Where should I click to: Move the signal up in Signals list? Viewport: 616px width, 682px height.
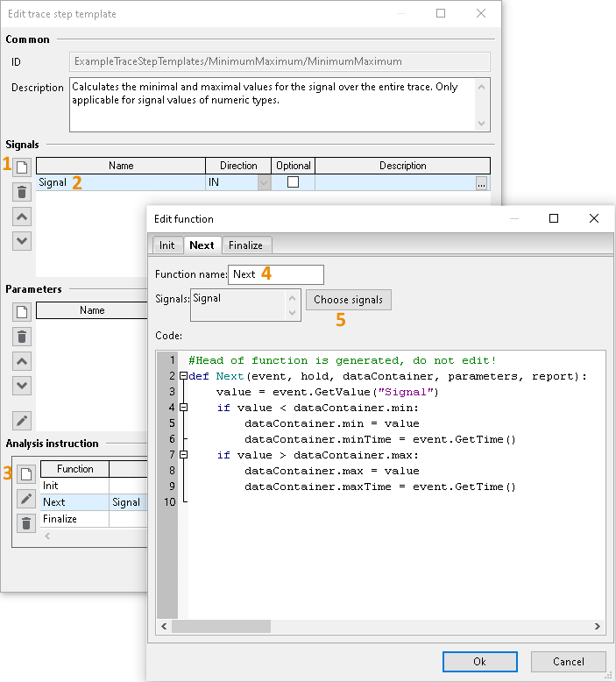22,217
